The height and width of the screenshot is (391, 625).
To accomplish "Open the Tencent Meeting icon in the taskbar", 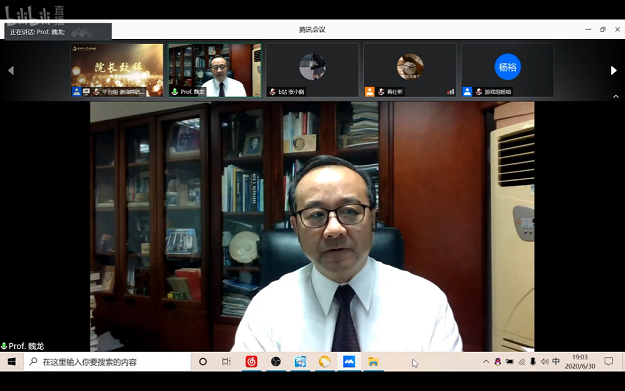I will pyautogui.click(x=349, y=362).
